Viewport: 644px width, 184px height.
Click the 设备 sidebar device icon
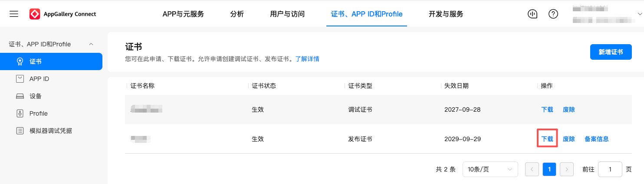click(x=20, y=96)
